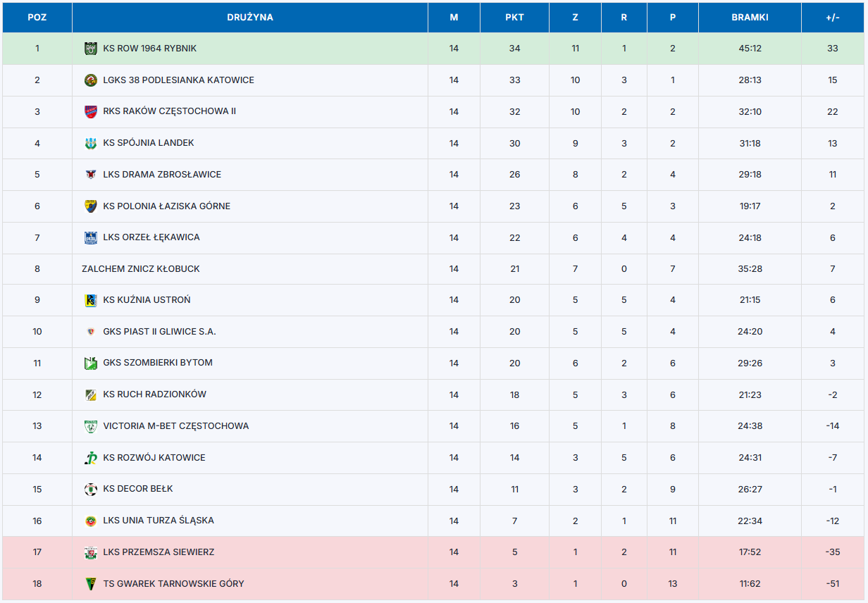Open ZALCHEM ZNICZ KŁOBUCK team link
868x603 pixels.
(x=141, y=269)
